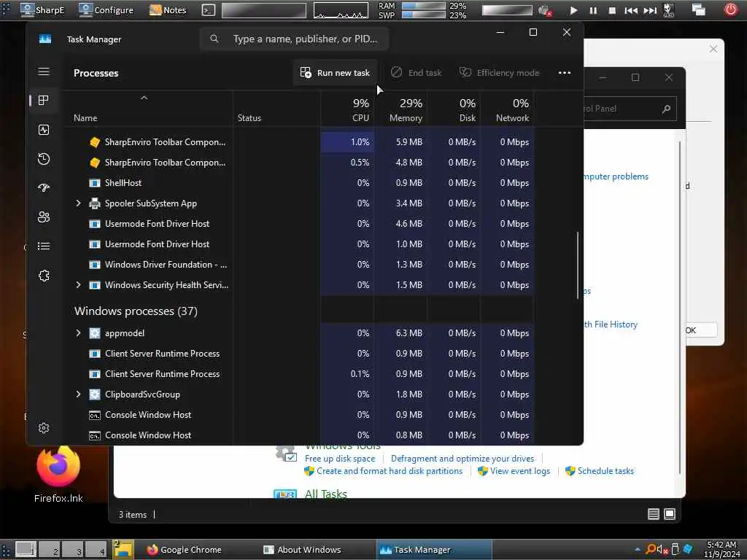Toggle the mute speaker icon on top bar

[x=544, y=10]
